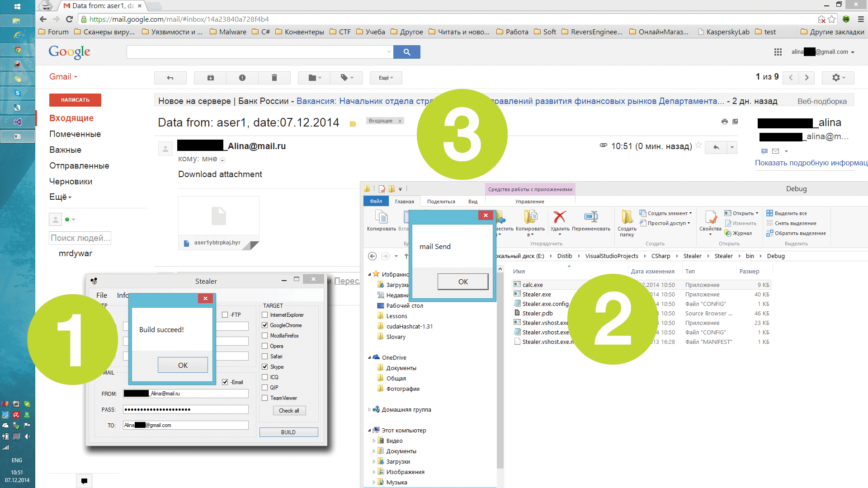Open the Gmail move-to-folder dropdown
868x488 pixels.
tap(314, 78)
